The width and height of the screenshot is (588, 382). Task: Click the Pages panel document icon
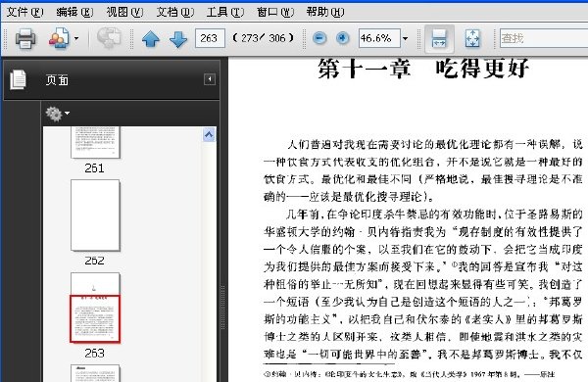coord(18,79)
